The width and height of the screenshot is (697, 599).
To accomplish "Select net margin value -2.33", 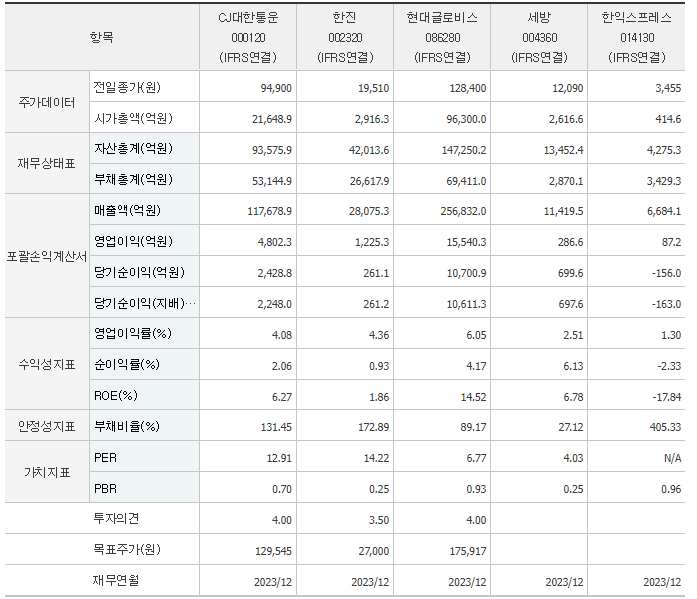I will point(669,366).
